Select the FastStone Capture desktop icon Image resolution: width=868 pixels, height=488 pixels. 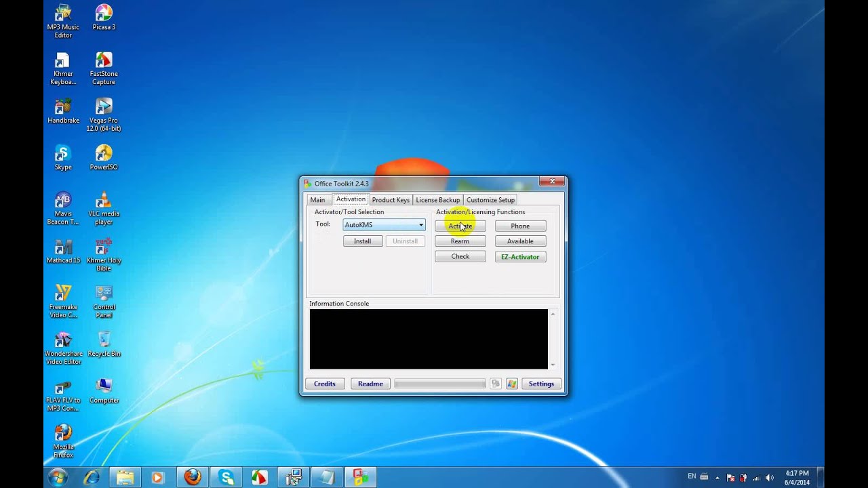pos(104,68)
